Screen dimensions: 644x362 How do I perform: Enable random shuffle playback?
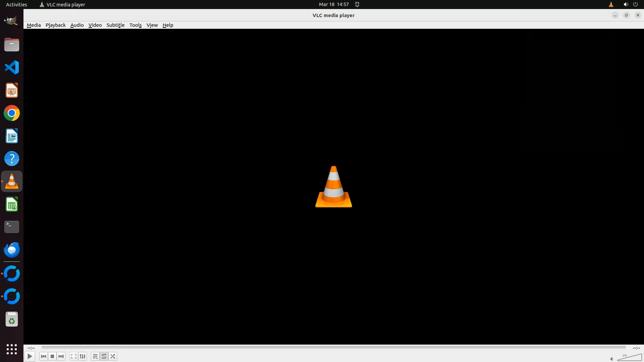tap(113, 356)
